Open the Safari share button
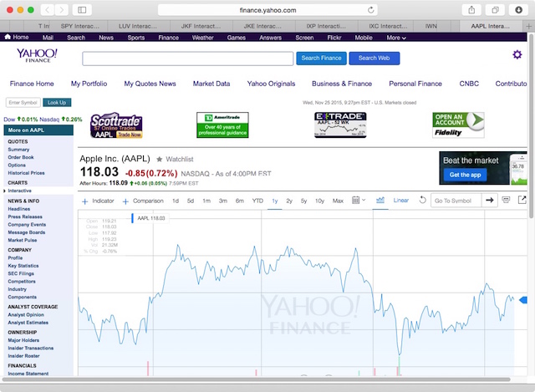Image resolution: width=535 pixels, height=392 pixels. tap(471, 10)
